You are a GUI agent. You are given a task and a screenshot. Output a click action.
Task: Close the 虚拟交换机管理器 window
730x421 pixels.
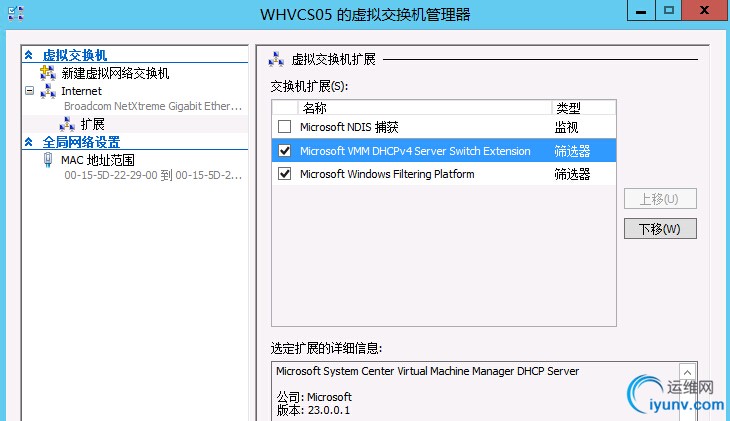pyautogui.click(x=705, y=10)
